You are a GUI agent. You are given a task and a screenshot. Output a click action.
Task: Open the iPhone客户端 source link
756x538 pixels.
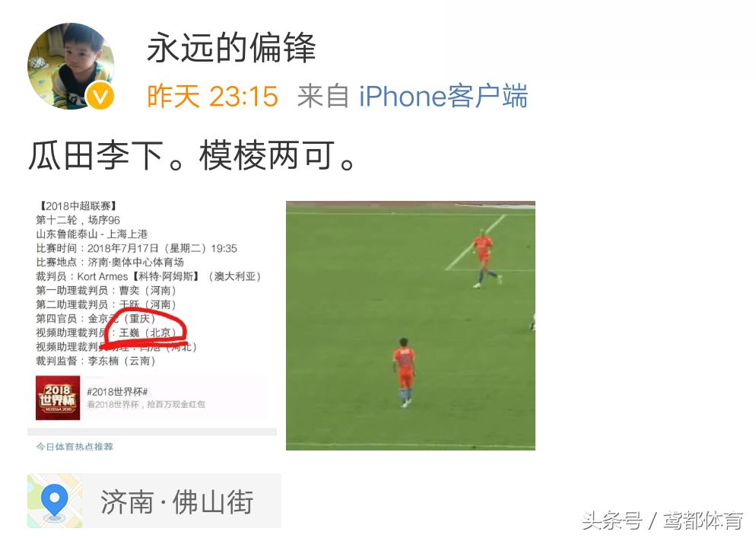(x=443, y=96)
